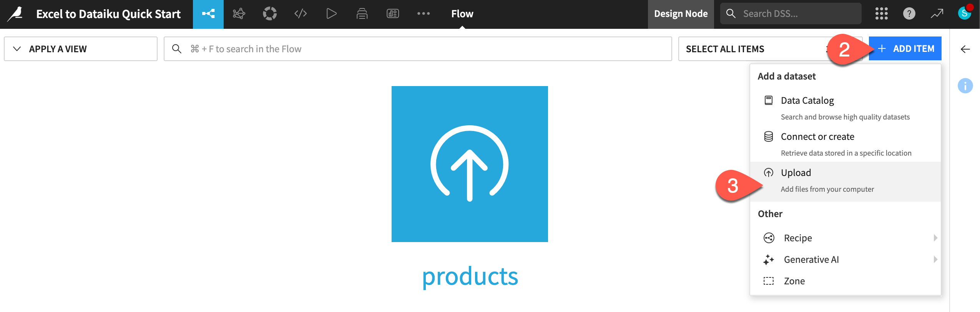This screenshot has width=980, height=312.
Task: Open the Dashboards icon
Action: click(393, 14)
